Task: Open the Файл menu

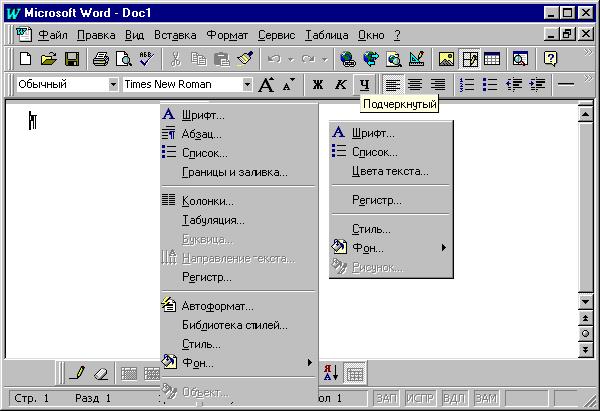Action: coord(52,35)
